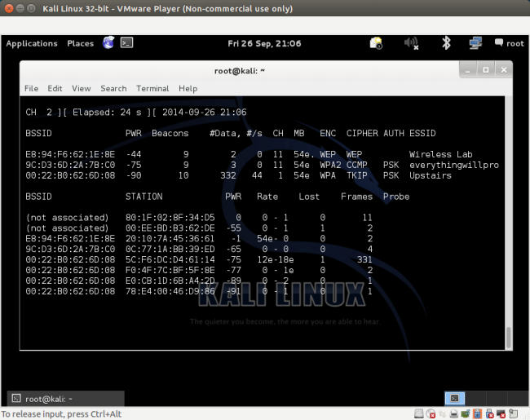Click the View menu in terminal
The image size is (530, 420).
(x=81, y=88)
